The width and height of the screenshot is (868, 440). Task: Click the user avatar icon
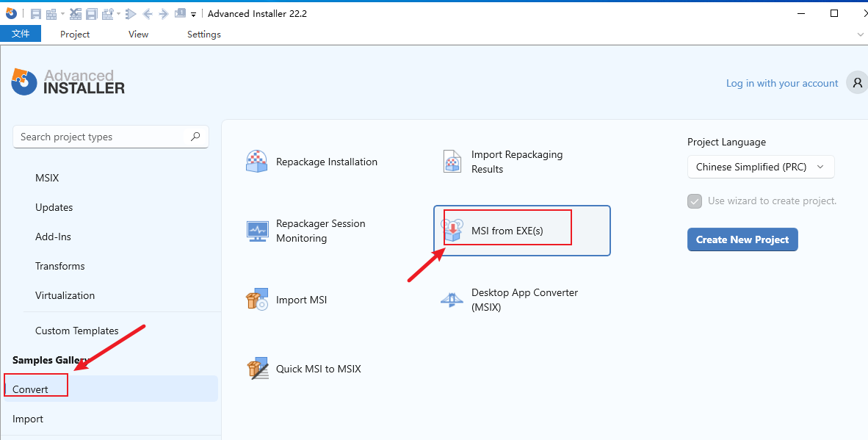tap(857, 83)
